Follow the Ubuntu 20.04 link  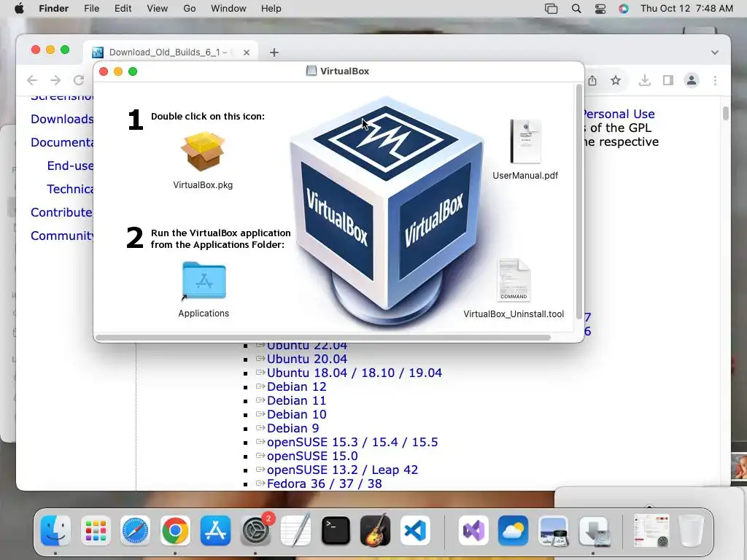click(x=307, y=359)
